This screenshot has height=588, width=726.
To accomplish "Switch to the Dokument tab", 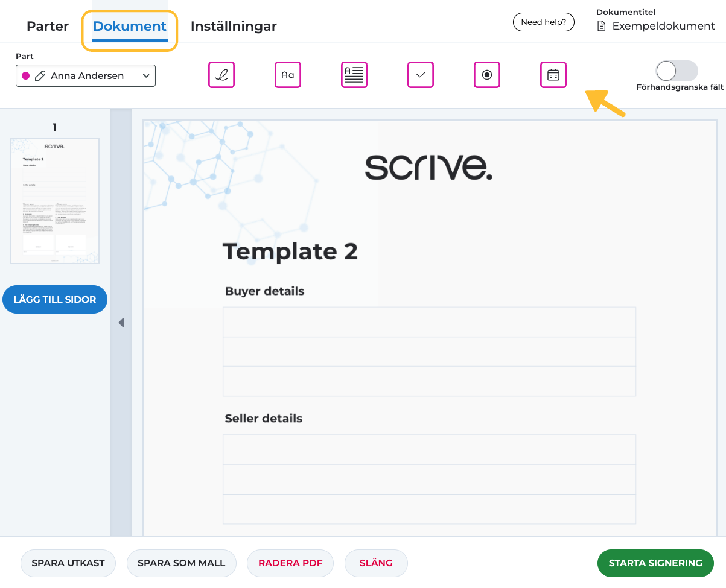I will tap(130, 27).
